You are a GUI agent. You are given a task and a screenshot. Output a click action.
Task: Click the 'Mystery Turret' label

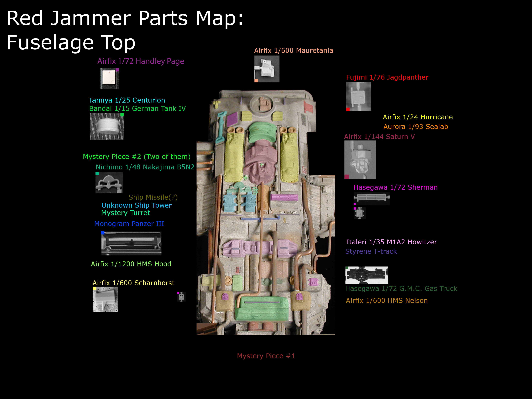tap(126, 213)
